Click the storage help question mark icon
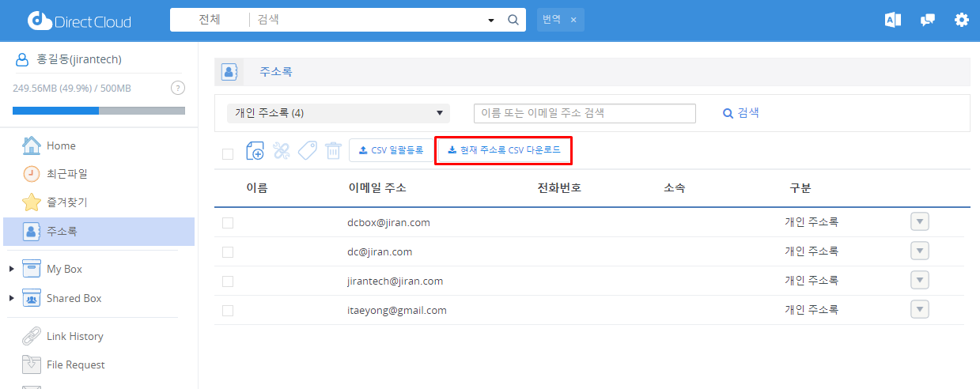Image resolution: width=980 pixels, height=389 pixels. [x=178, y=88]
